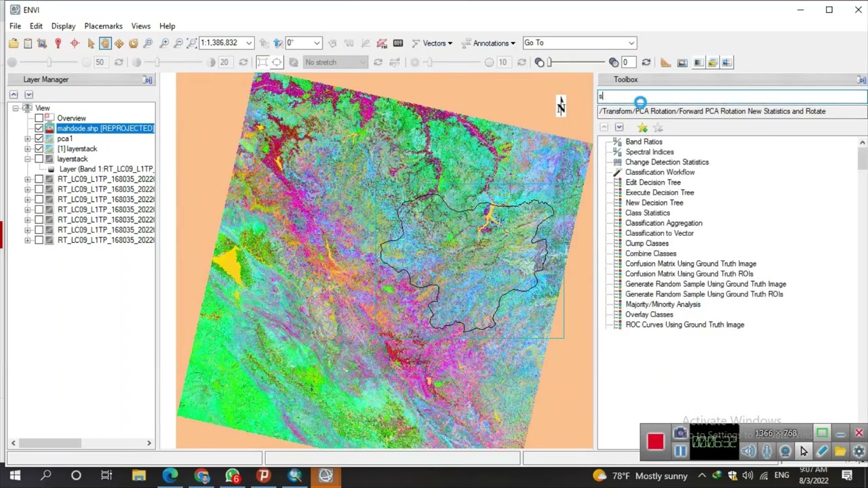The width and height of the screenshot is (868, 488).
Task: Open the File menu
Action: coord(15,26)
